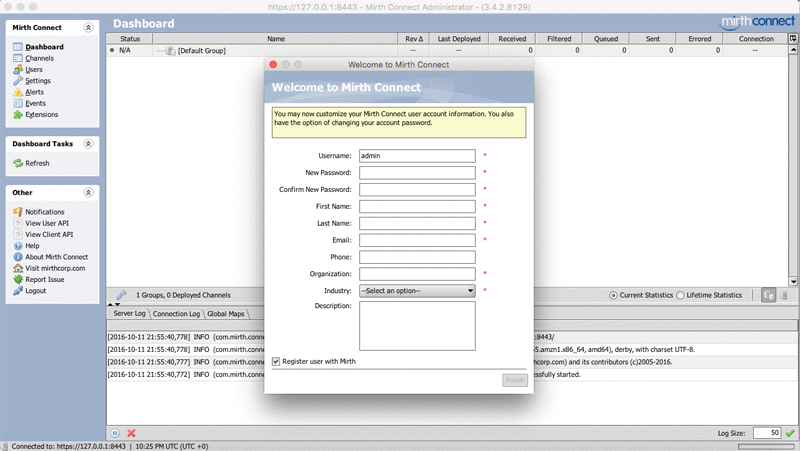Image resolution: width=800 pixels, height=451 pixels.
Task: Click the greyed icon right of group view
Action: tap(784, 295)
